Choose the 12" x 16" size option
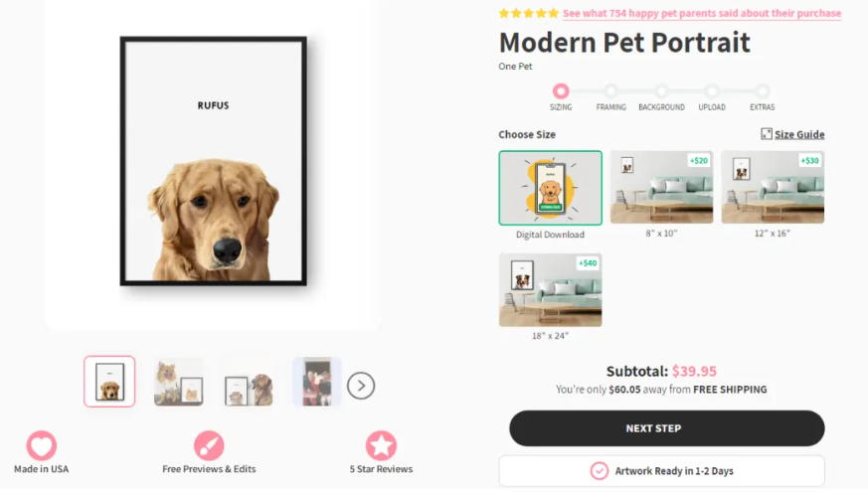 point(773,187)
